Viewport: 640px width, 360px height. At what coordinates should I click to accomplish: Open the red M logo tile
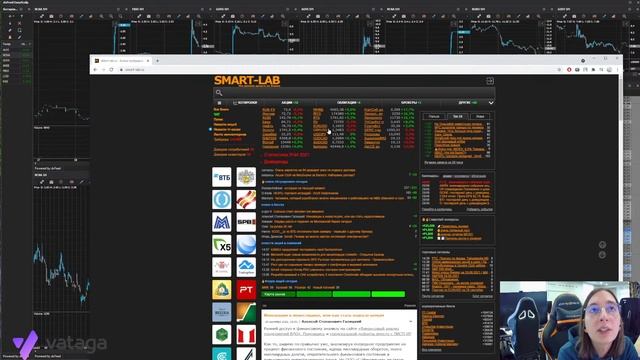point(246,334)
